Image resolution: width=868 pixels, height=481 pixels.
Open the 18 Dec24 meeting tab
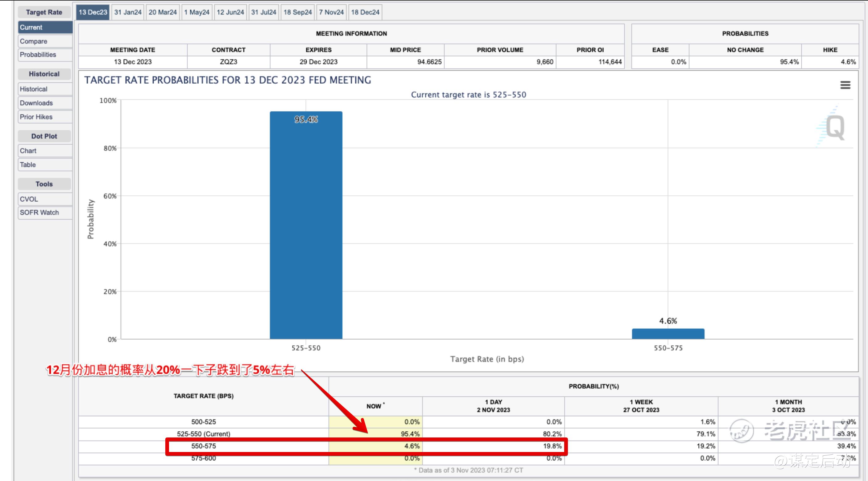pos(365,12)
